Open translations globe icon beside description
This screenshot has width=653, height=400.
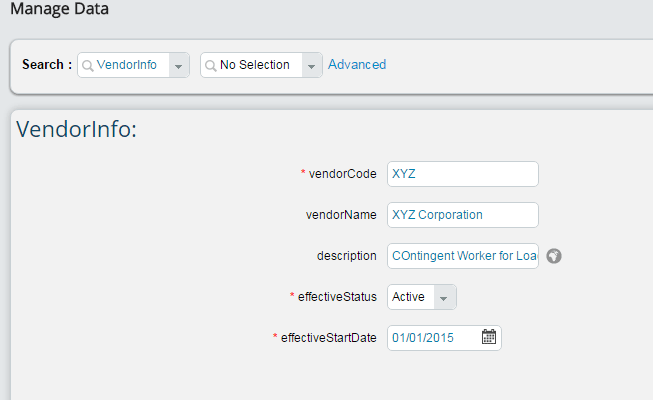click(554, 255)
